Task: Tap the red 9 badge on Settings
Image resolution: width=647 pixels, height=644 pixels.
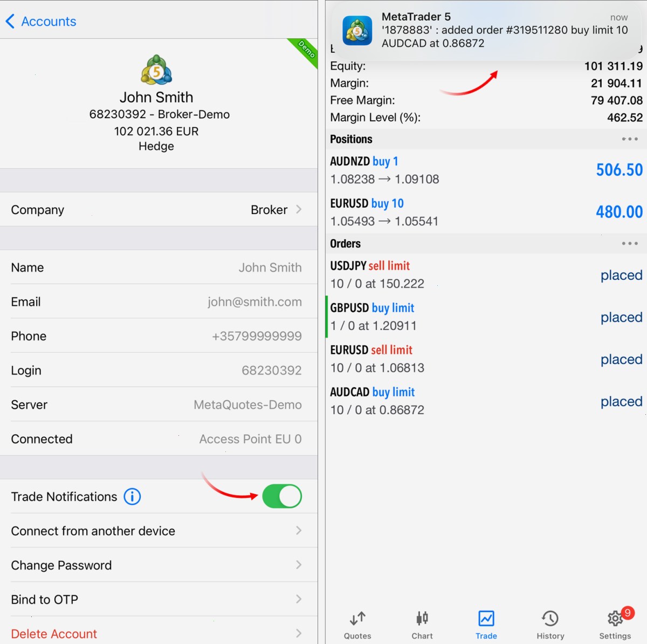Action: point(627,613)
